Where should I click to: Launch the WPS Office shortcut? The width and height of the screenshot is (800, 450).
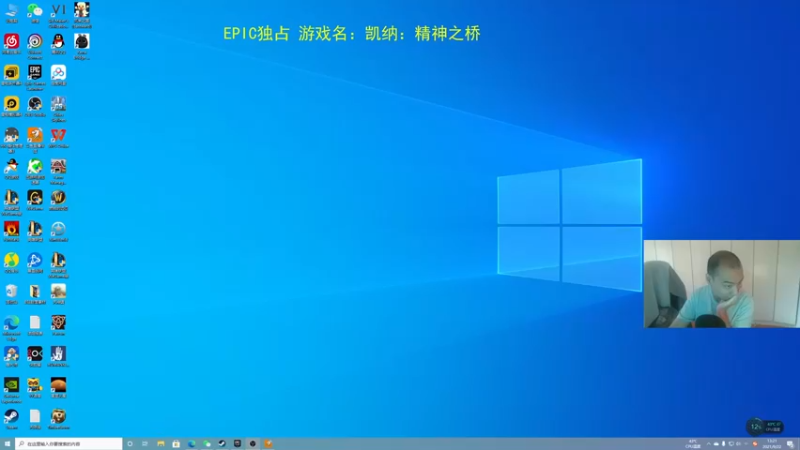(x=58, y=137)
